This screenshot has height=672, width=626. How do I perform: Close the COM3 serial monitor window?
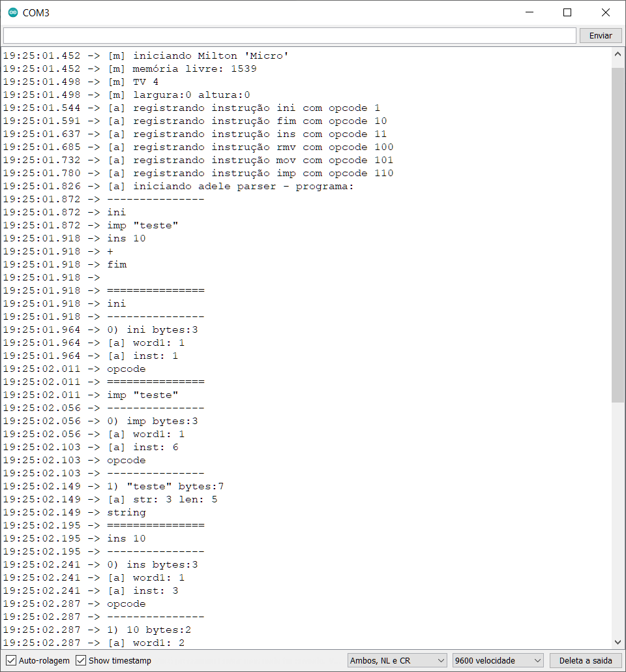tap(606, 12)
